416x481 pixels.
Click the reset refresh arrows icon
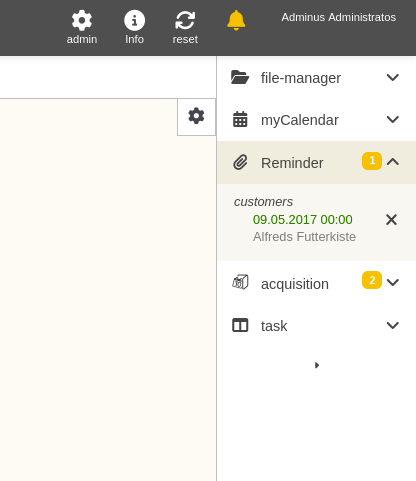[x=185, y=20]
